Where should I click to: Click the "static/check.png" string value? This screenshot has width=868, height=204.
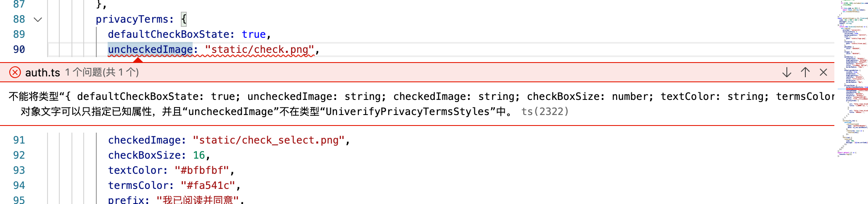click(x=259, y=50)
